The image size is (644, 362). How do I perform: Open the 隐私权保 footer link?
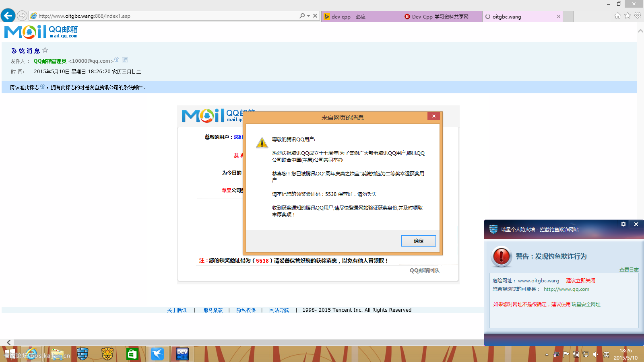(x=246, y=310)
